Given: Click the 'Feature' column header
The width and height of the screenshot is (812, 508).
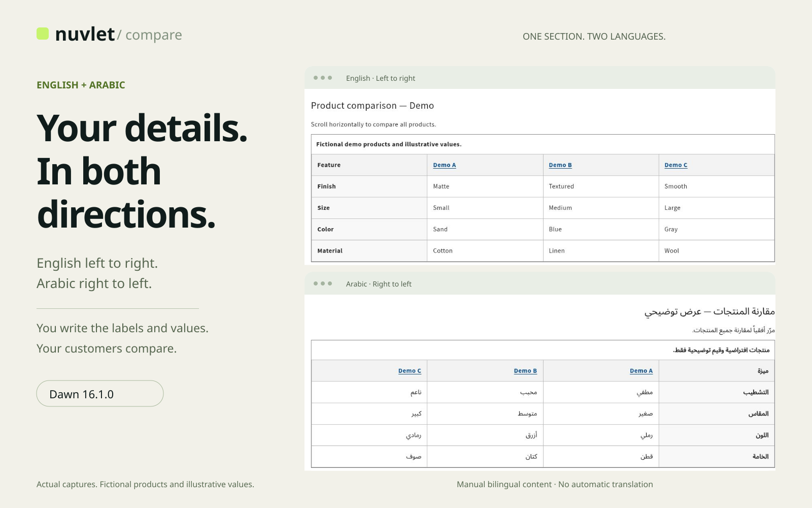Looking at the screenshot, I should 369,165.
